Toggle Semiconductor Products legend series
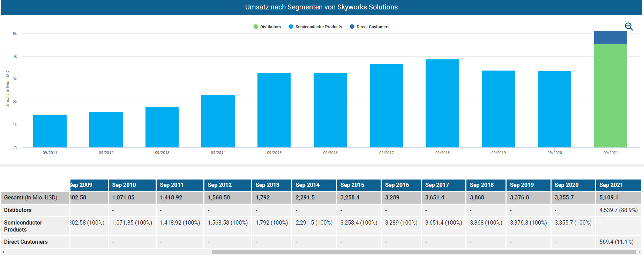Viewport: 644px width, 256px height. tap(318, 27)
